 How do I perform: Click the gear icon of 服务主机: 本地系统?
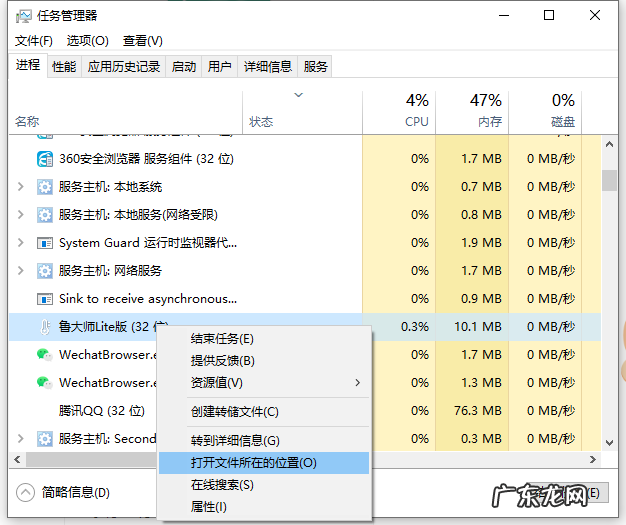45,187
